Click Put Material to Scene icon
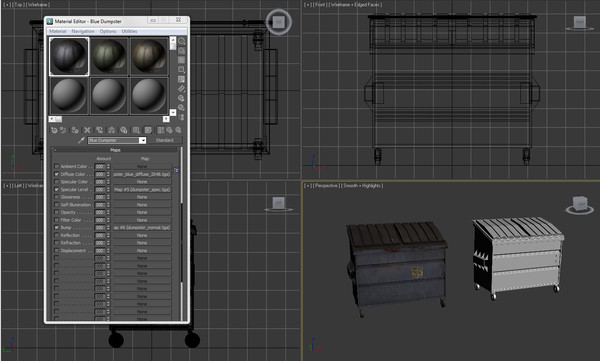This screenshot has height=361, width=600. (x=63, y=130)
